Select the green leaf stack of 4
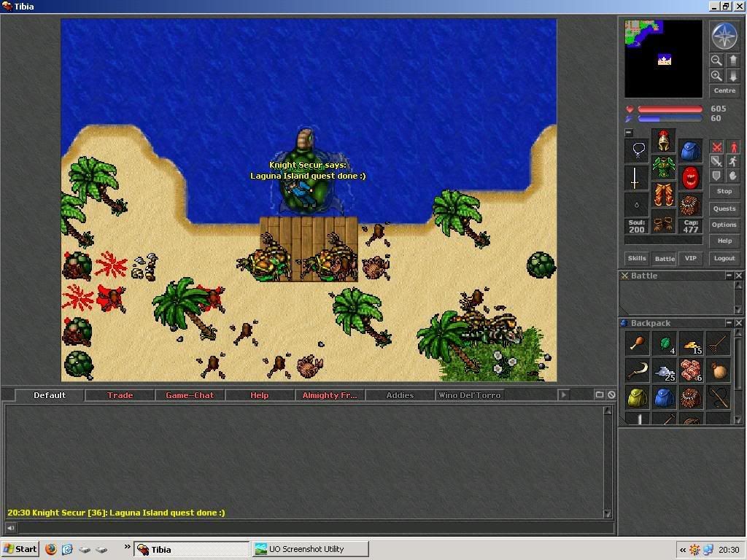Viewport: 747px width, 560px height. (x=664, y=343)
